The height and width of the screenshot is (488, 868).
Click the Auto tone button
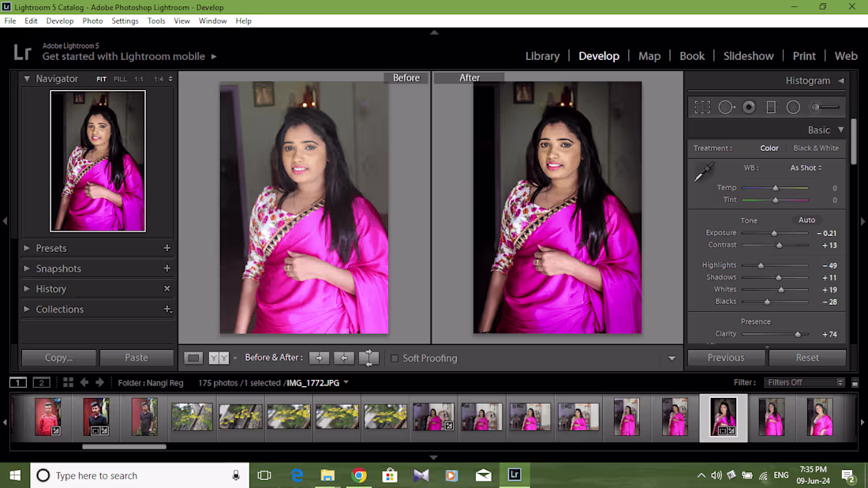click(806, 220)
